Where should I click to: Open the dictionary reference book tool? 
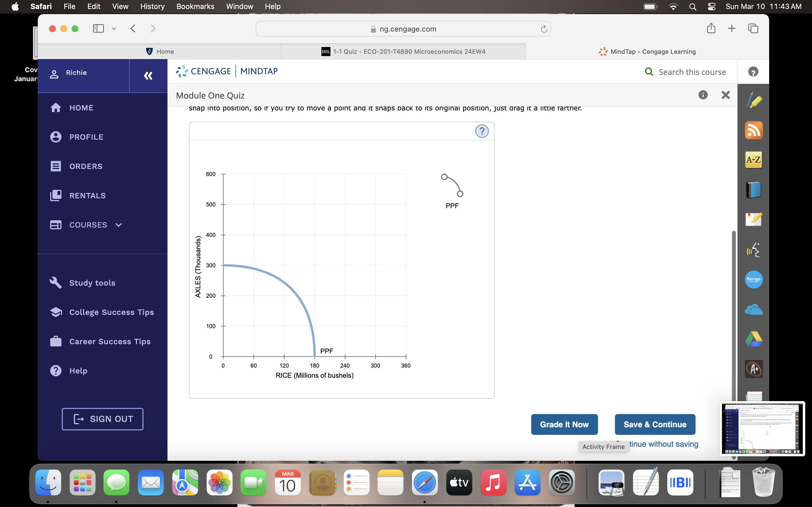pos(754,190)
